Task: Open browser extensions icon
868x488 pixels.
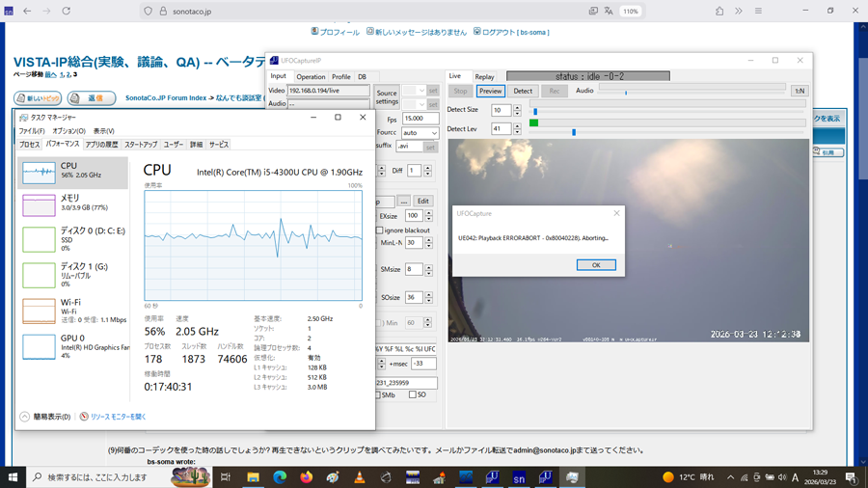Action: tap(719, 11)
